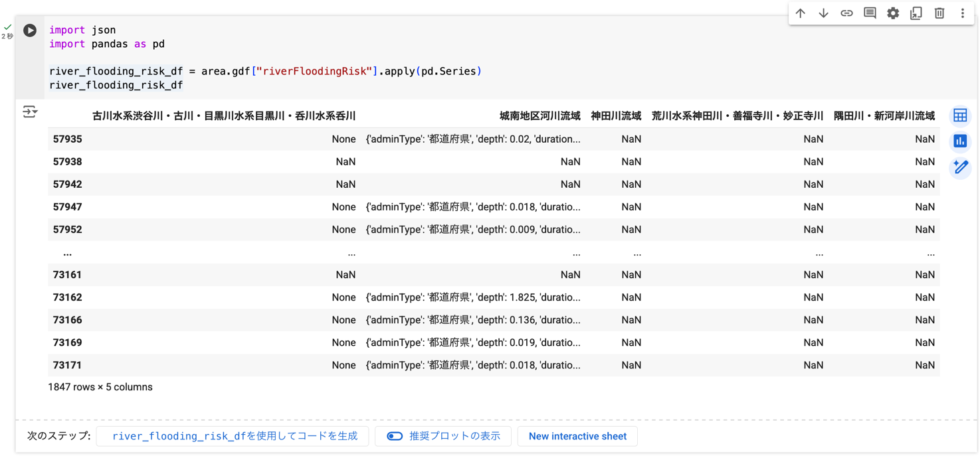The image size is (980, 456).
Task: Copy link to cell
Action: (x=846, y=13)
